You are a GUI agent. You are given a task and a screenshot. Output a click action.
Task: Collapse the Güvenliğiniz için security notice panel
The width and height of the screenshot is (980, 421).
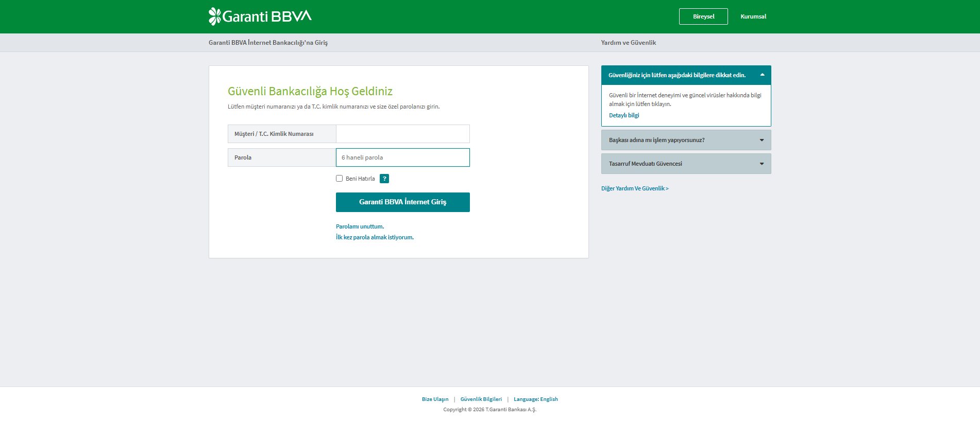pos(686,75)
